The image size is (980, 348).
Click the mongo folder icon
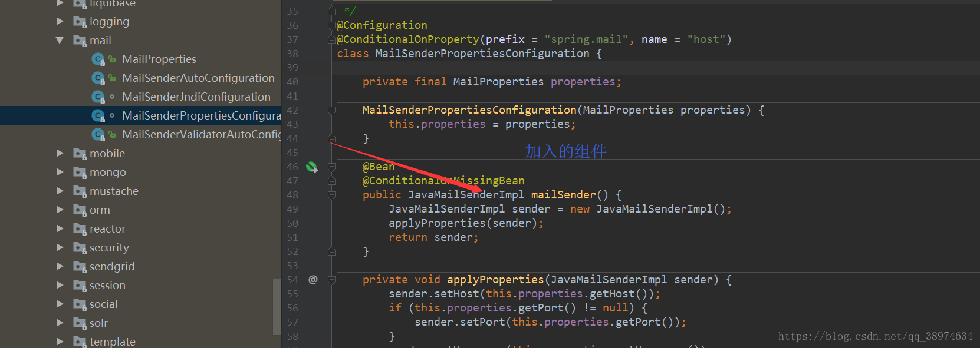[x=80, y=173]
